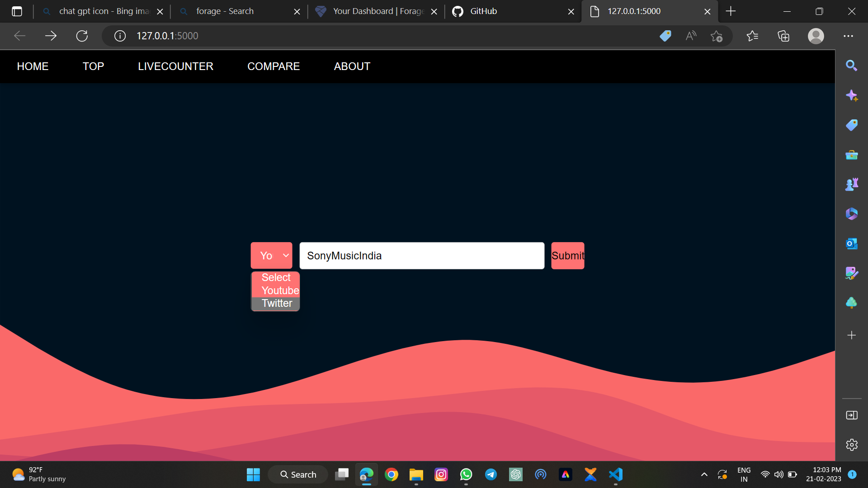Open the tree E-tree icon in sidebar
The image size is (868, 488).
click(x=852, y=303)
